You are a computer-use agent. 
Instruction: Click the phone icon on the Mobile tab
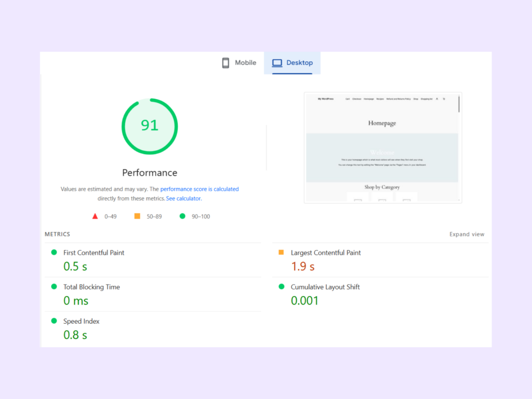[225, 62]
